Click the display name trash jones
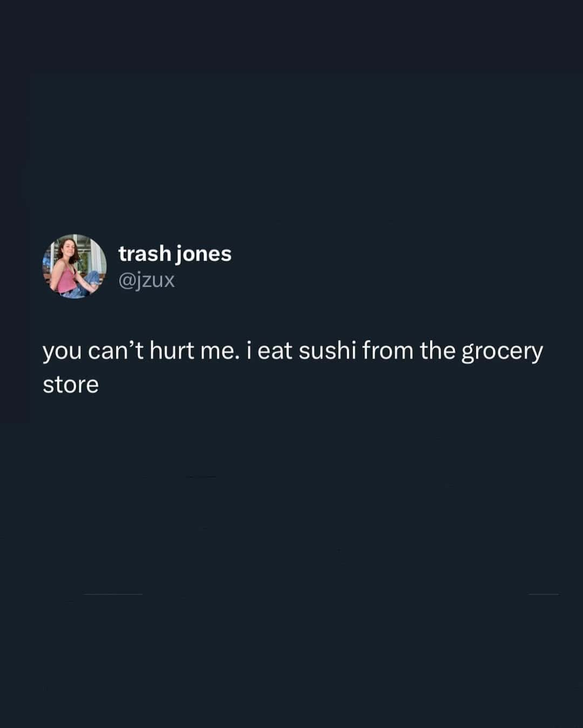This screenshot has height=728, width=583. pyautogui.click(x=175, y=254)
